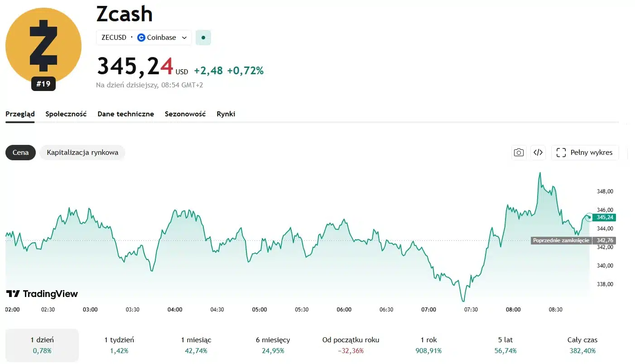Image resolution: width=635 pixels, height=364 pixels.
Task: Switch chart to Kapitalizacja rynkowa
Action: tap(82, 153)
